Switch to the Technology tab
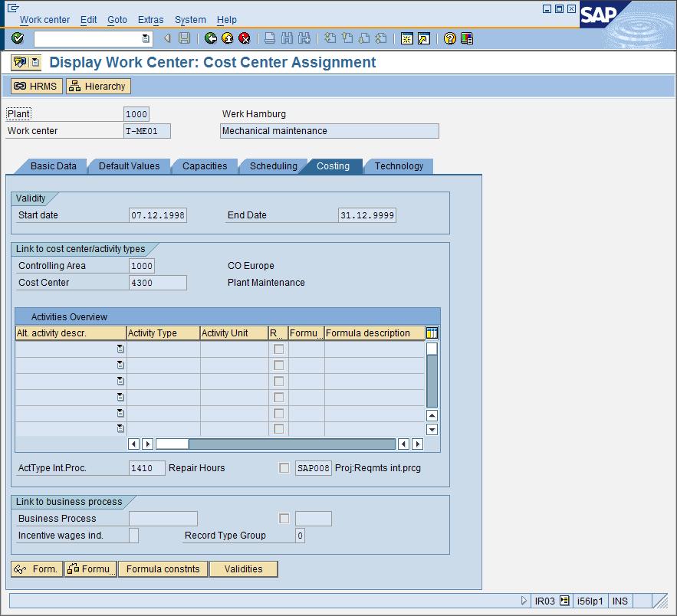The width and height of the screenshot is (677, 616). click(399, 166)
